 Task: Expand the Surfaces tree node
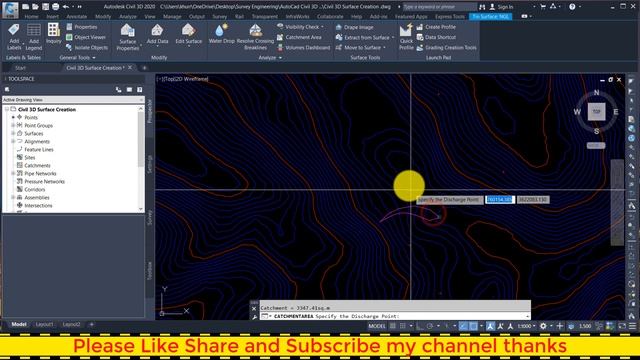(x=13, y=133)
